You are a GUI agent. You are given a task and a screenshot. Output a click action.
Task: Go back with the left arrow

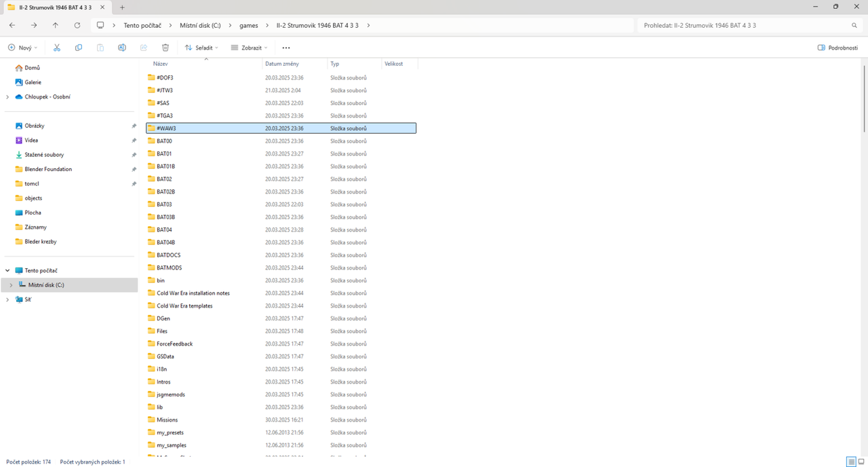12,25
